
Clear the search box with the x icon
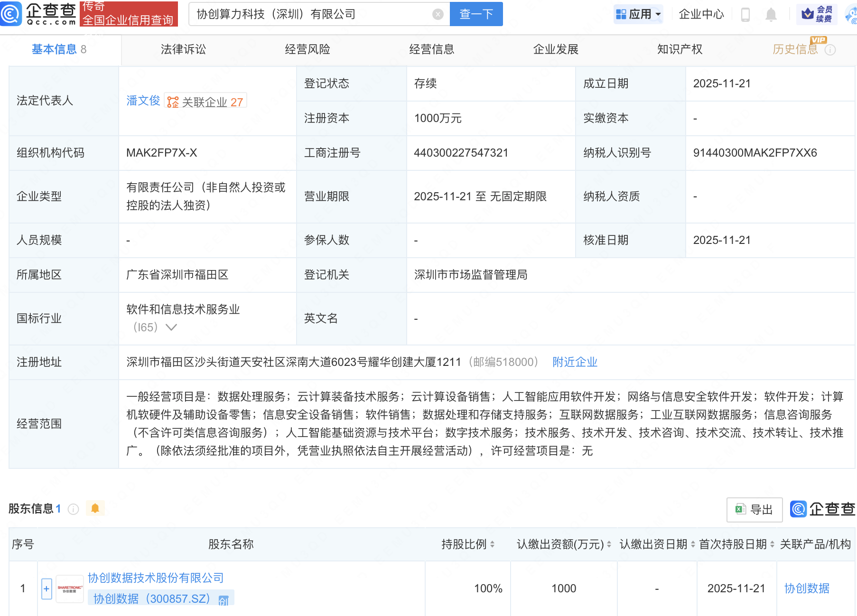click(x=437, y=14)
